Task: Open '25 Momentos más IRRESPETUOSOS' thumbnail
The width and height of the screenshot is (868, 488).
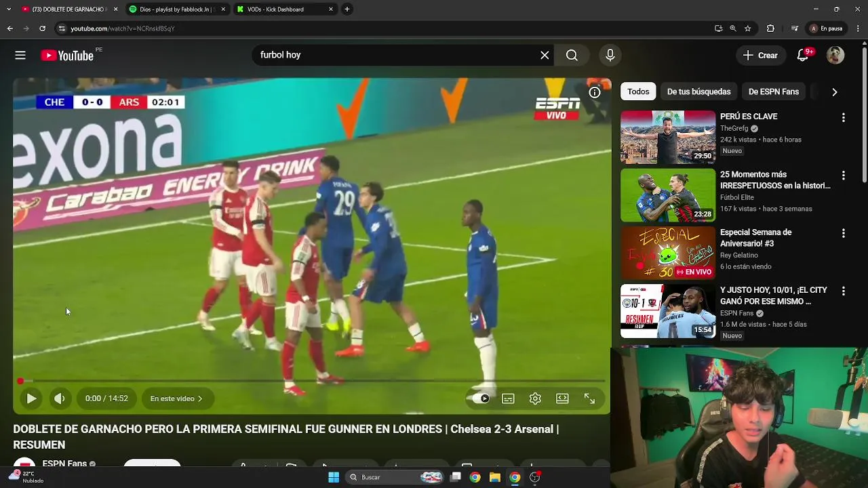Action: [668, 195]
